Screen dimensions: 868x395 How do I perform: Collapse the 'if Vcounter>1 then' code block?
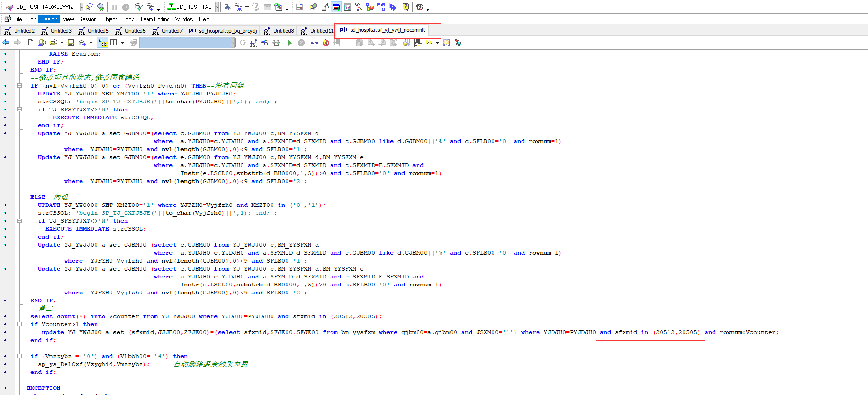pyautogui.click(x=20, y=324)
